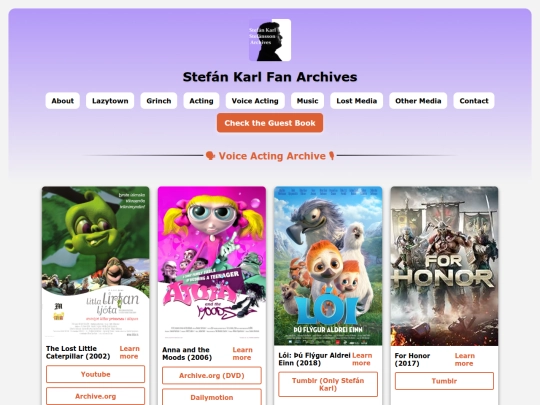Image resolution: width=540 pixels, height=405 pixels.
Task: Open the Anna and the Moods poster
Action: 212,263
